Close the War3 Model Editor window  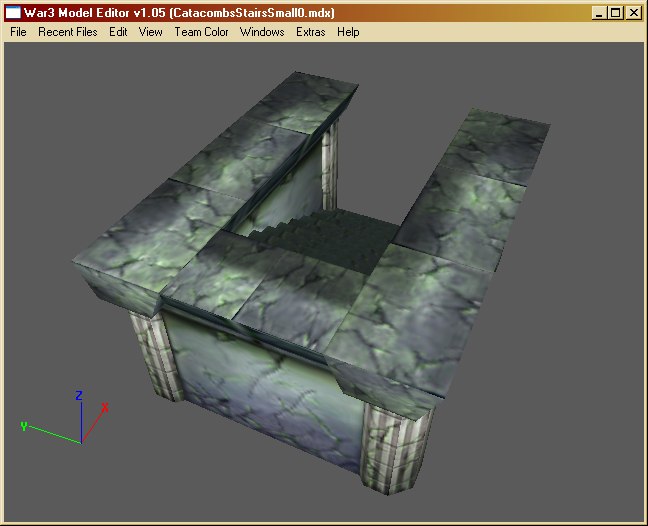click(x=634, y=13)
